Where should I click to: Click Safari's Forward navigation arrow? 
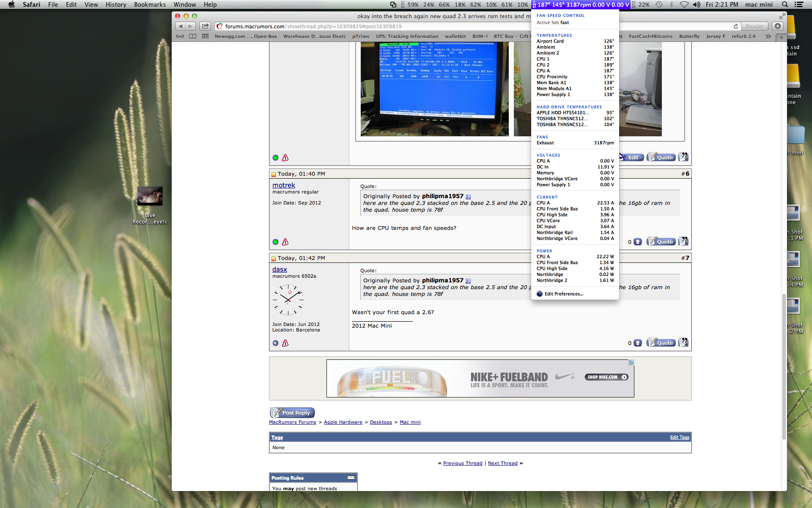pos(190,26)
